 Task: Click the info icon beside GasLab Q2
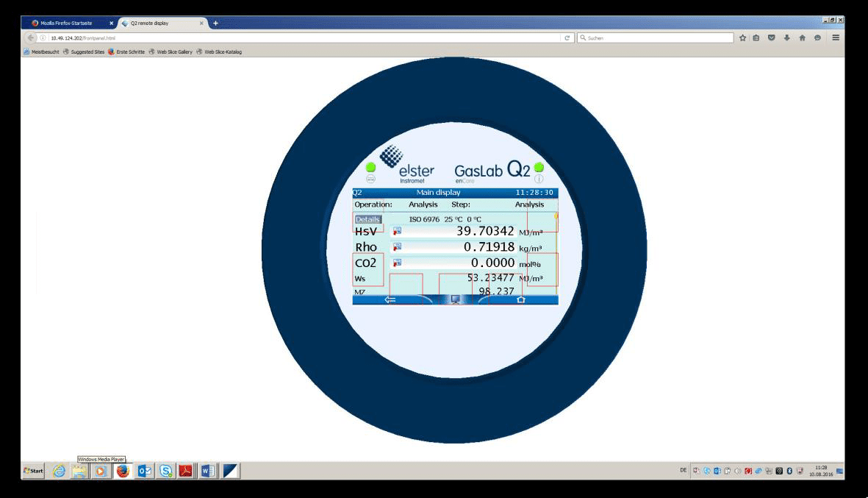(x=539, y=179)
